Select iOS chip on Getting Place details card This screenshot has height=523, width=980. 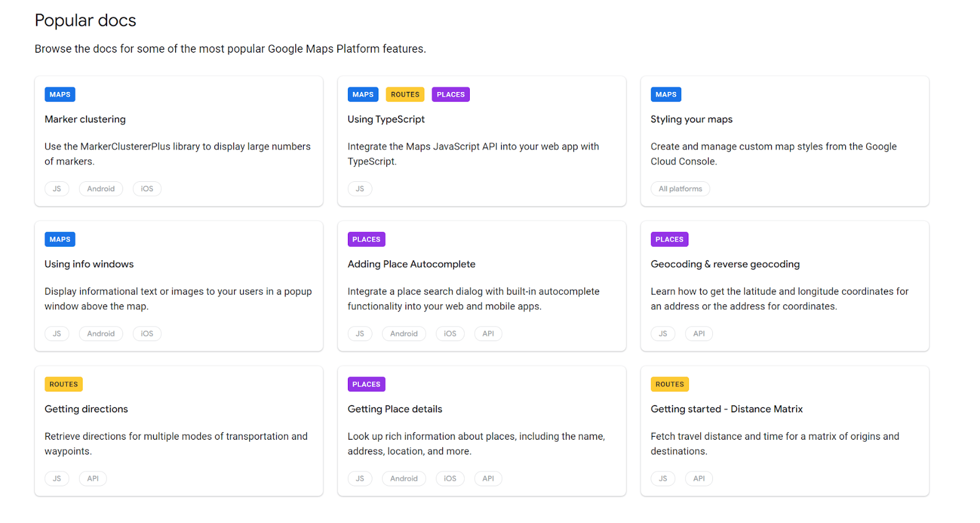(450, 478)
